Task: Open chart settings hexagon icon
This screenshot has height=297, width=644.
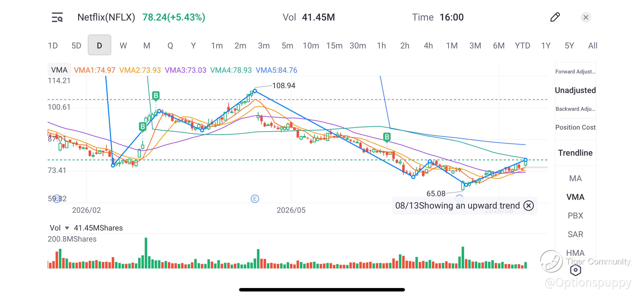Action: click(576, 270)
